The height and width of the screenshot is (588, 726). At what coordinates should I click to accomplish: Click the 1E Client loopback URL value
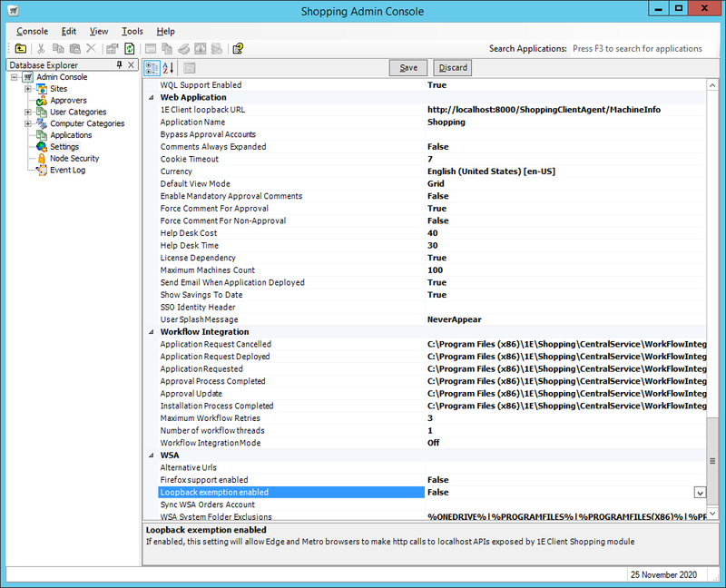(x=544, y=110)
